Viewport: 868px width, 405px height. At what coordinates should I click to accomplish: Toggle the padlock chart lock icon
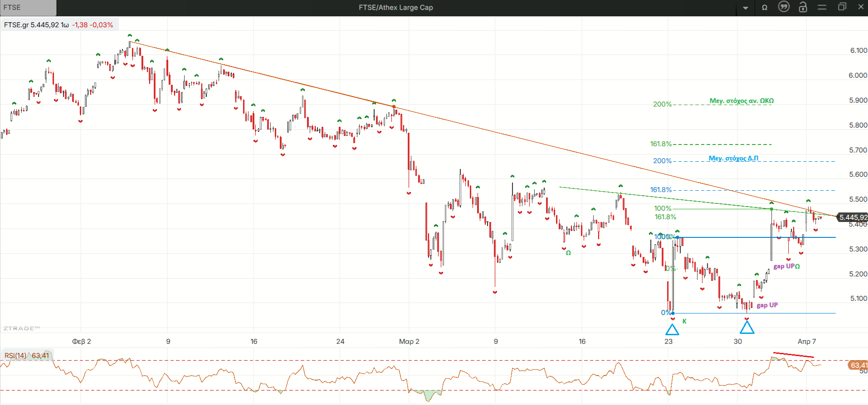803,7
